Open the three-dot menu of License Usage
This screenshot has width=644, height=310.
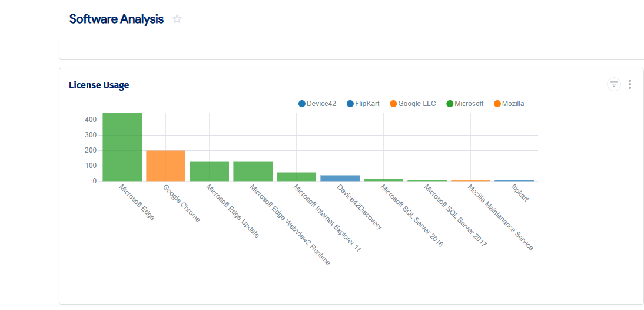630,84
